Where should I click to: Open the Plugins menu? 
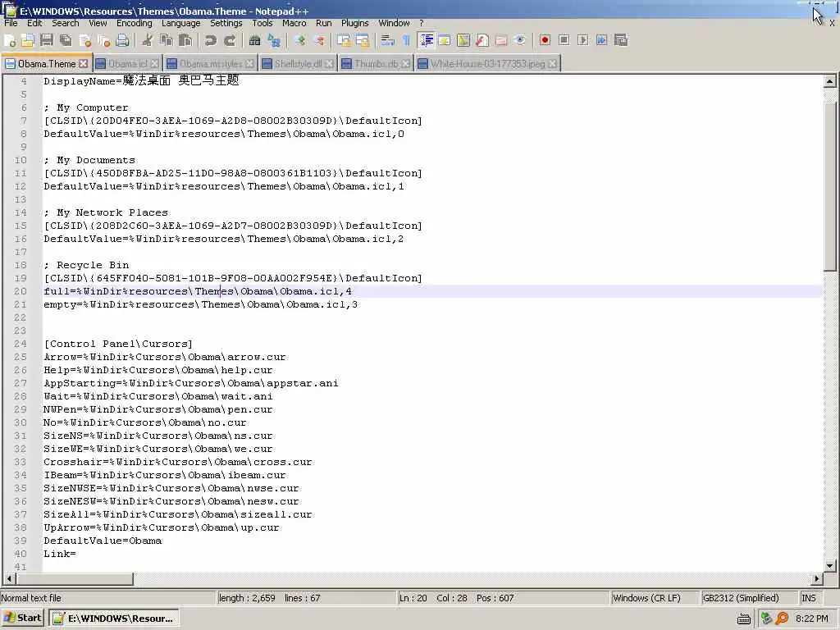354,23
